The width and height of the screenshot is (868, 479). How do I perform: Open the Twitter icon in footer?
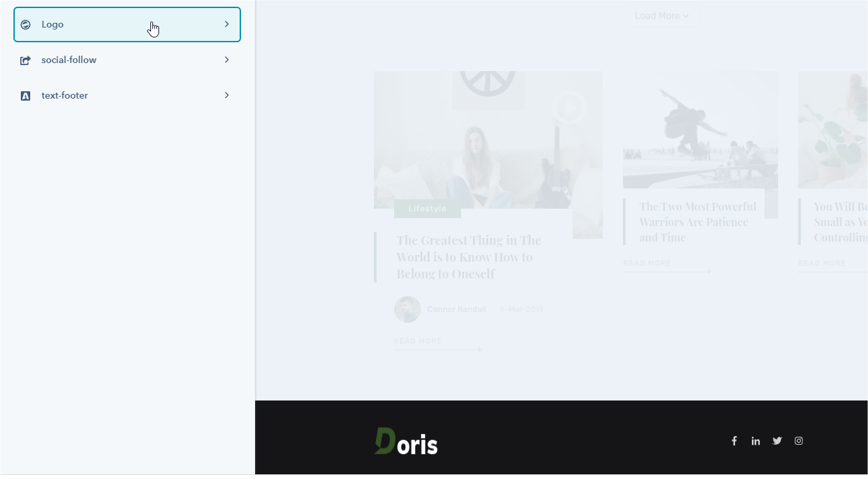click(x=777, y=441)
